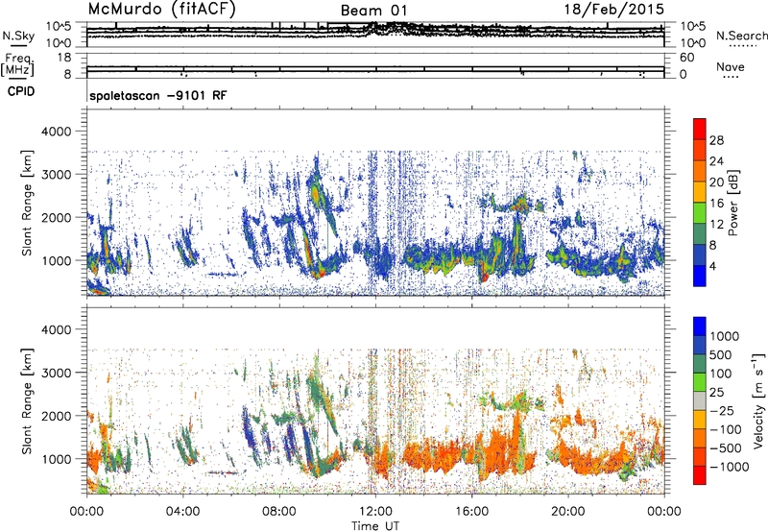This screenshot has width=768, height=532.
Task: Click the Nave scale value '60'
Action: [x=687, y=58]
